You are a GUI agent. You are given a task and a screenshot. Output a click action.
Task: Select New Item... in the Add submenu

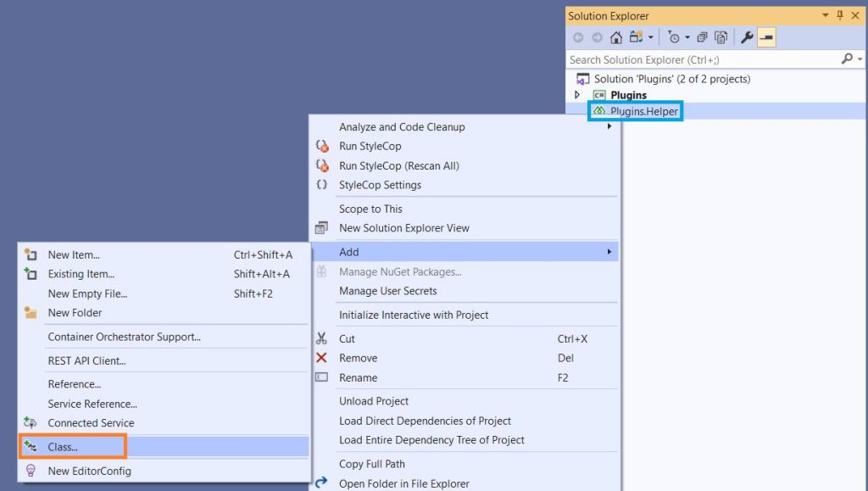(x=74, y=254)
